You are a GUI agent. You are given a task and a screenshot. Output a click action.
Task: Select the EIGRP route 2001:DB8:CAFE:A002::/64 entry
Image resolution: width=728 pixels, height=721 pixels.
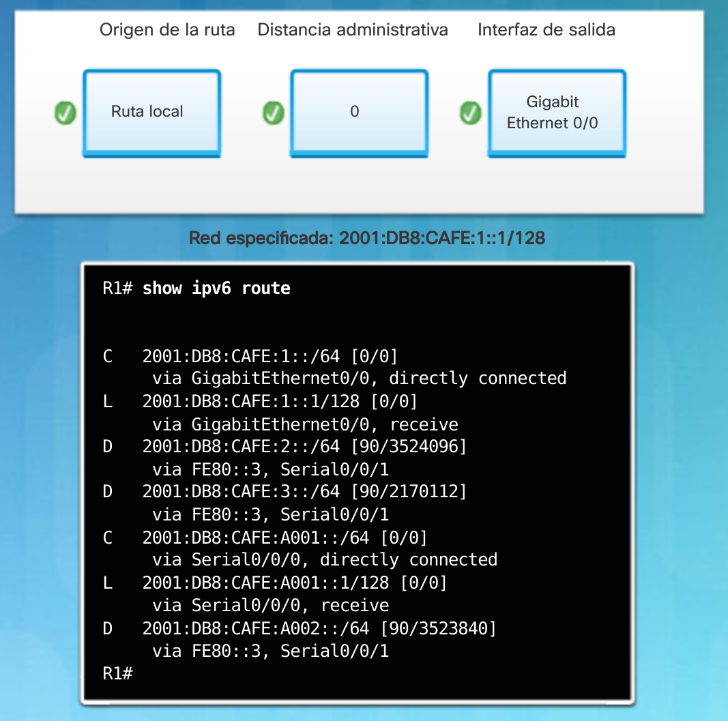pos(319,628)
